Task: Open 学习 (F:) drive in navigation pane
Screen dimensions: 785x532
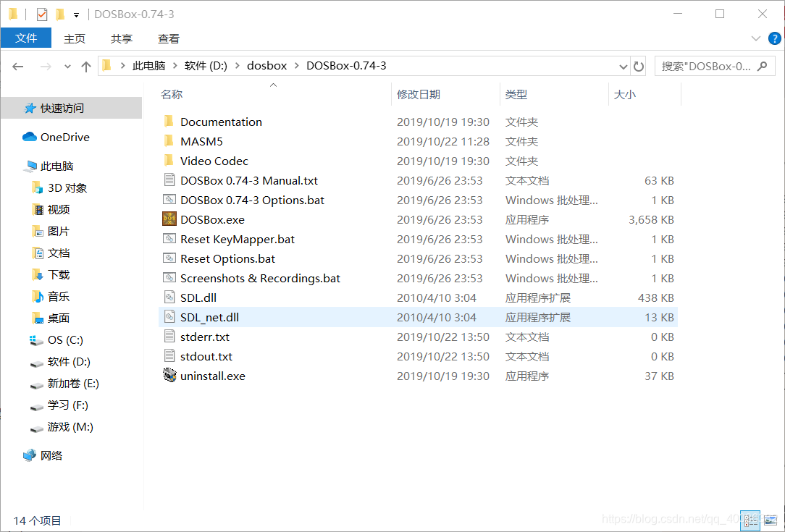Action: (x=67, y=405)
